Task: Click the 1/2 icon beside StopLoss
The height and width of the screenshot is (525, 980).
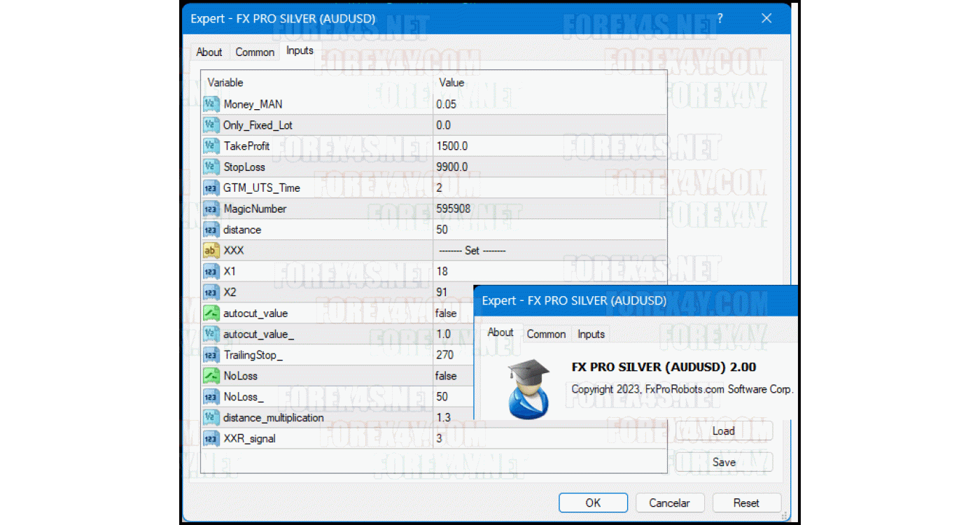Action: tap(211, 167)
